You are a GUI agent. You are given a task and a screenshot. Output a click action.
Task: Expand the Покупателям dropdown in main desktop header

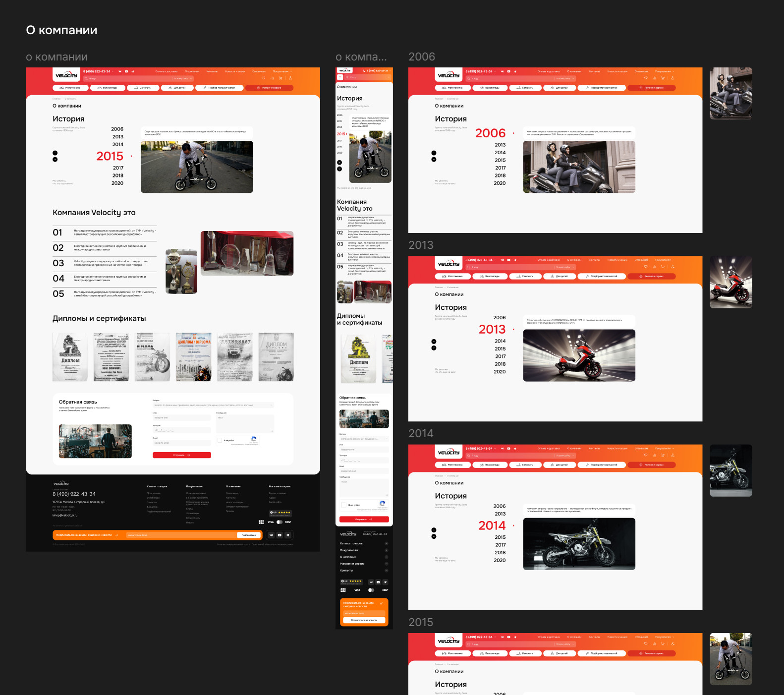(282, 71)
